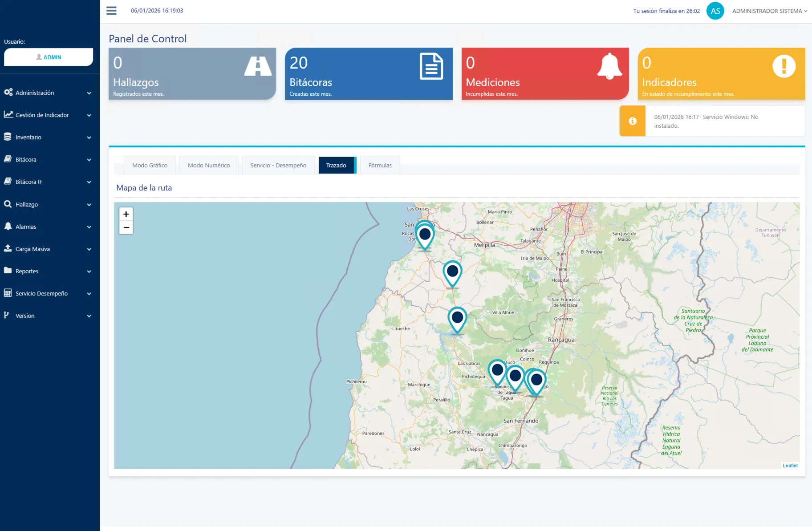
Task: Click the Reportes folder icon
Action: pos(8,271)
